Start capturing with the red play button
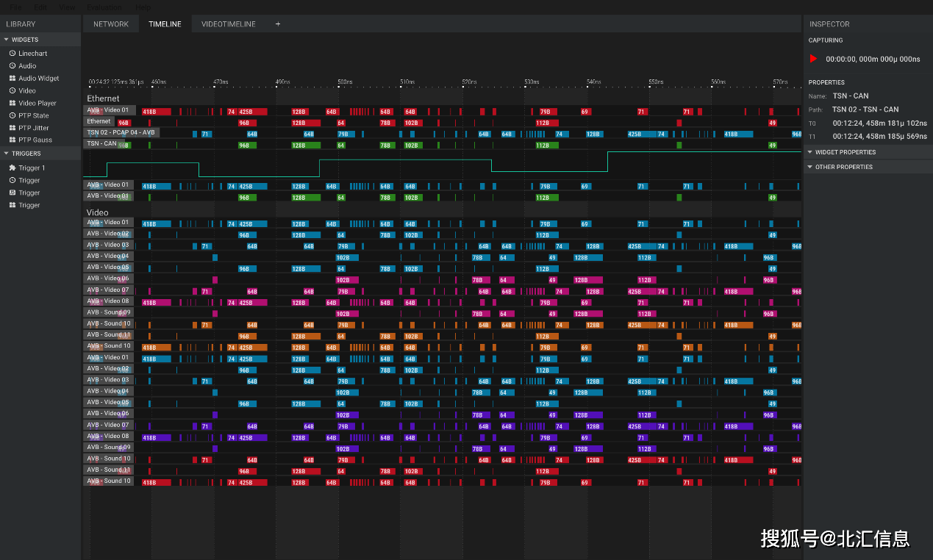The image size is (933, 560). pos(813,59)
